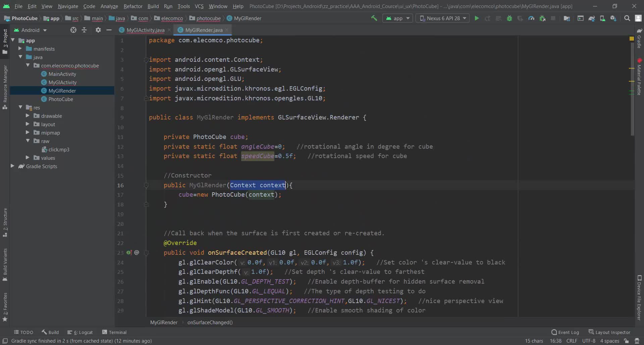Viewport: 644px width, 345px height.
Task: Run the app with green play button
Action: 476,18
